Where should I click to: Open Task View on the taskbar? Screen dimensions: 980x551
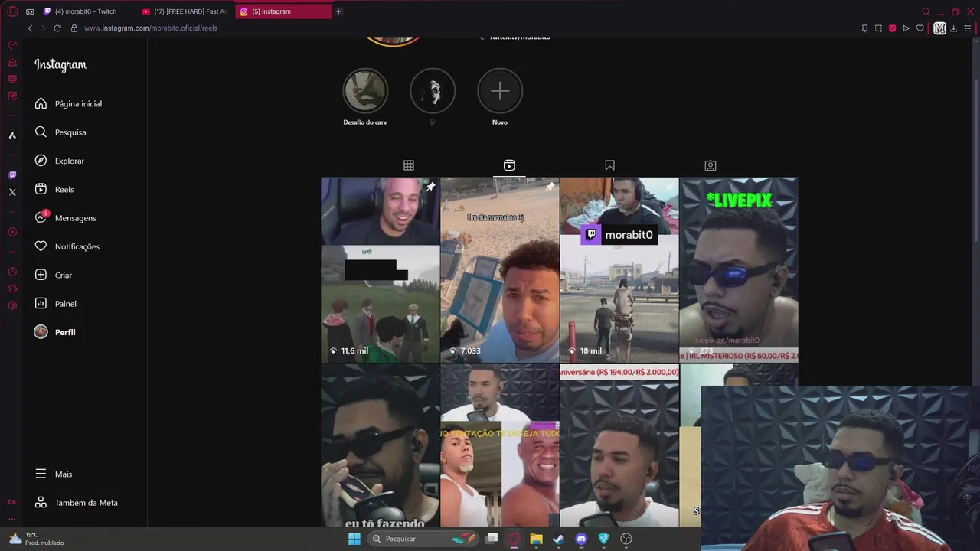pos(492,539)
